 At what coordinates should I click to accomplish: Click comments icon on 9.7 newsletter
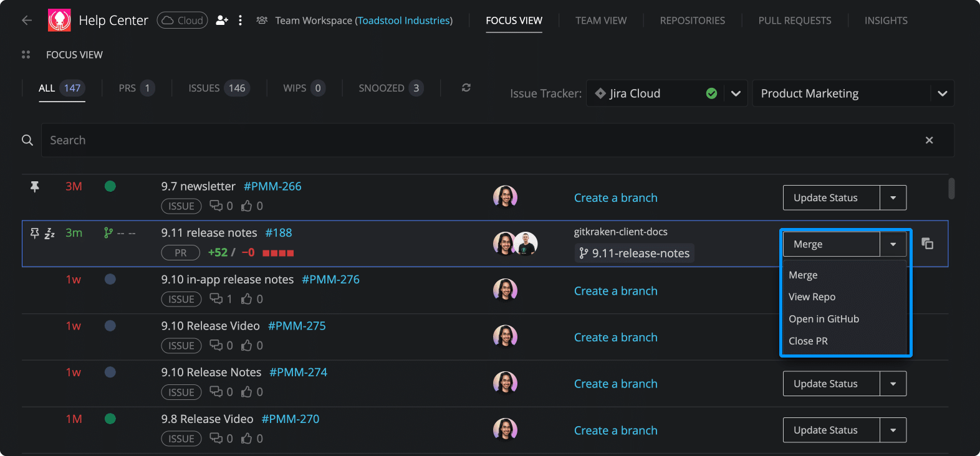point(216,206)
